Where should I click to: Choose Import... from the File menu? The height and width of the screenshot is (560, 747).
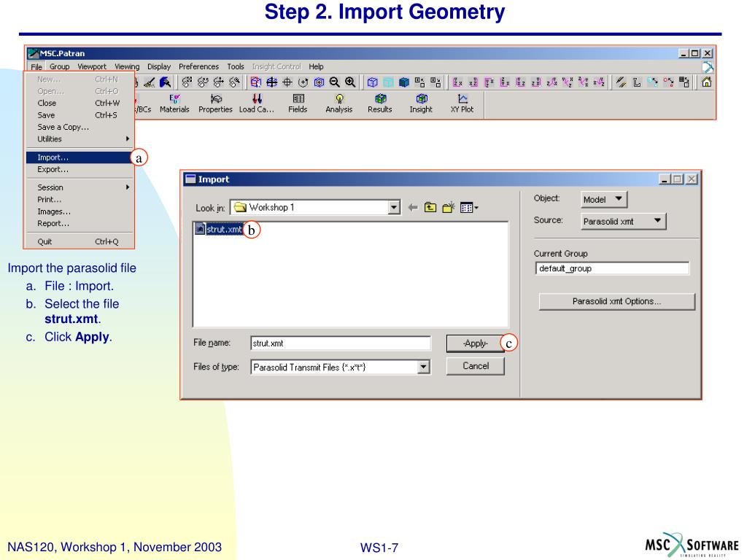click(x=79, y=157)
